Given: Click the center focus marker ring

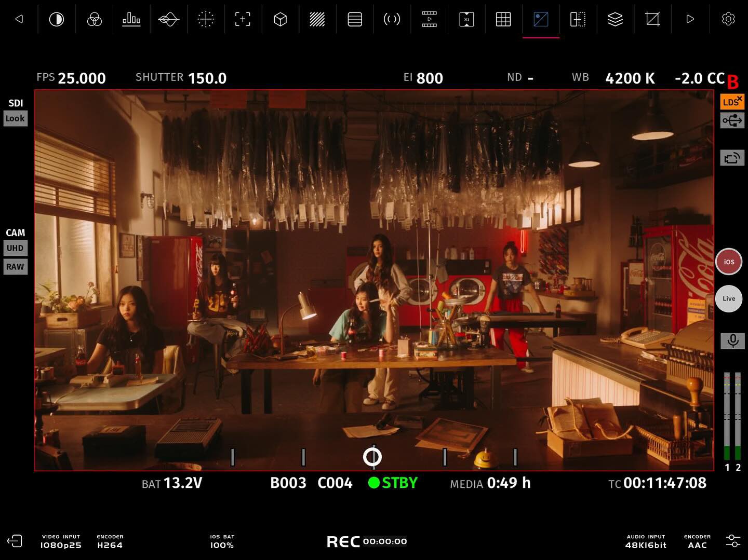Looking at the screenshot, I should [x=372, y=457].
